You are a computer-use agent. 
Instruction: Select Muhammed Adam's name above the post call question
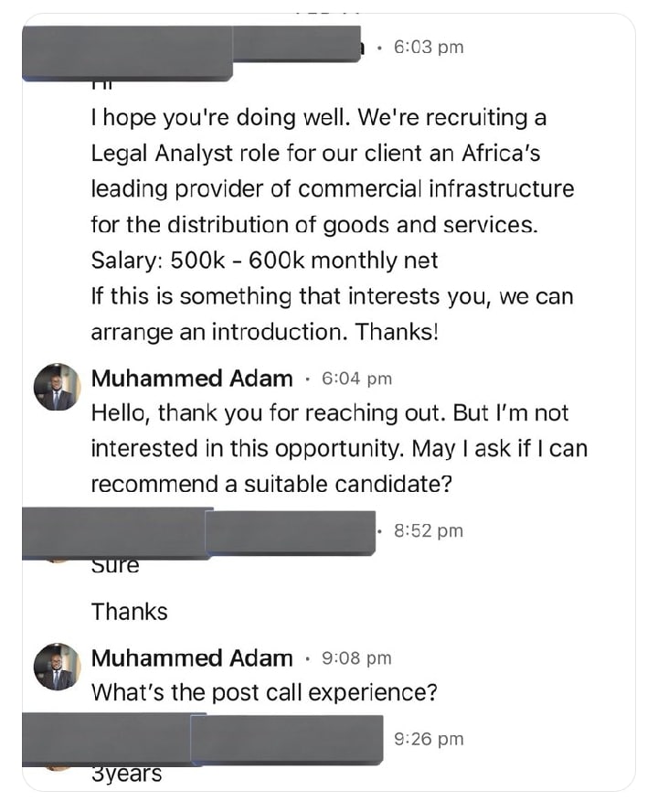(x=192, y=658)
